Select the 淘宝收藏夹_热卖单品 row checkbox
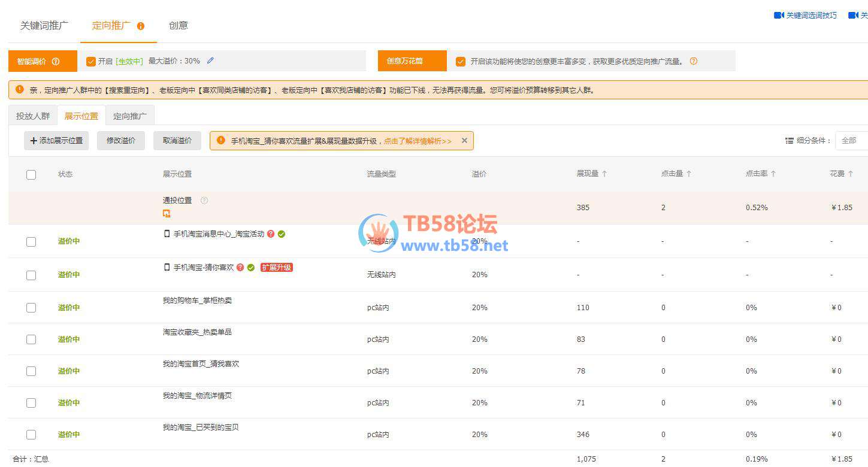Screen dimensions: 868x467 point(31,339)
